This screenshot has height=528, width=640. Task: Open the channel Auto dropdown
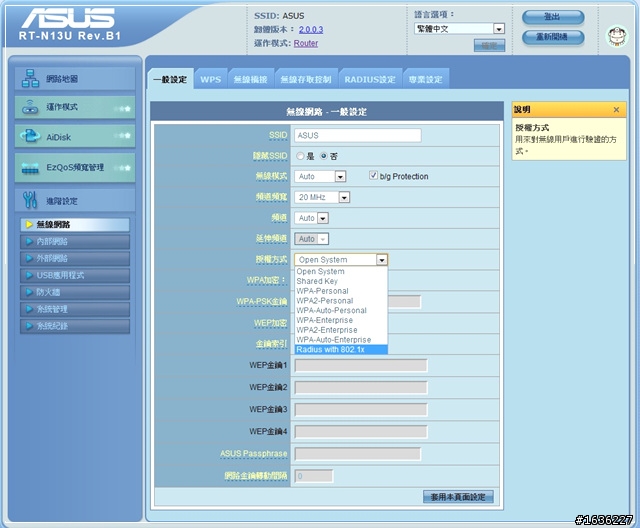(x=311, y=218)
